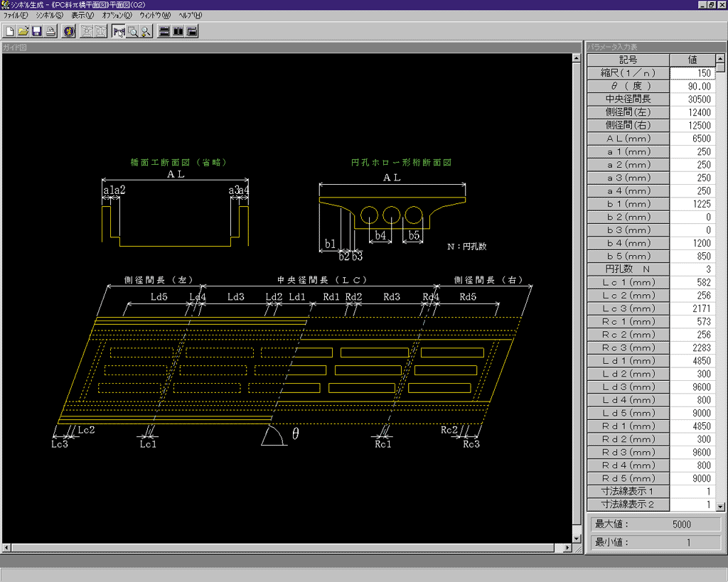This screenshot has height=582, width=728.
Task: Edit the 縮尺 value field showing 150
Action: (x=692, y=73)
